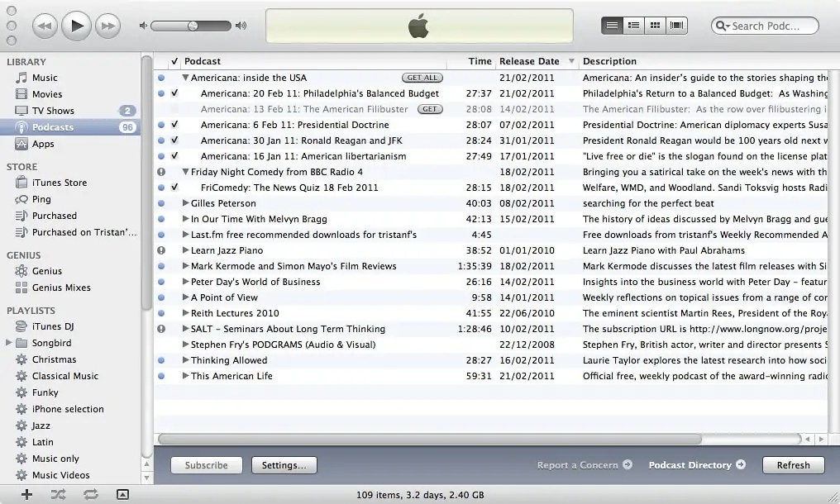Screen dimensions: 840x504
Task: Uncheck Philadelphia's Balanced Budget episode
Action: pyautogui.click(x=174, y=93)
